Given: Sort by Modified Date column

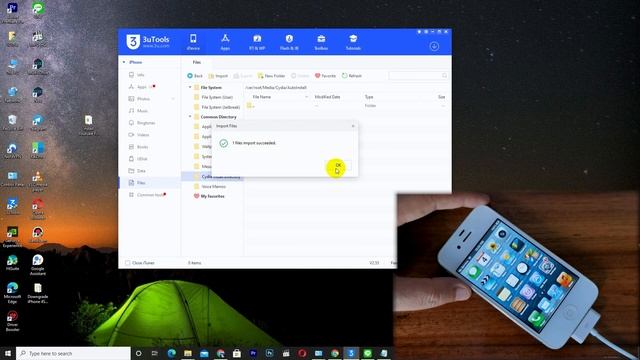Looking at the screenshot, I should click(327, 97).
